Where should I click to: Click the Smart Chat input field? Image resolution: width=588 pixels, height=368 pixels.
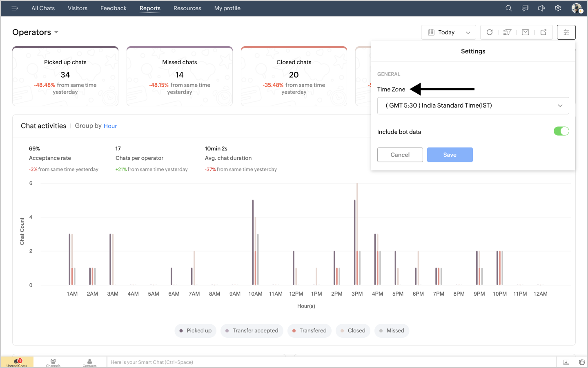pos(332,362)
